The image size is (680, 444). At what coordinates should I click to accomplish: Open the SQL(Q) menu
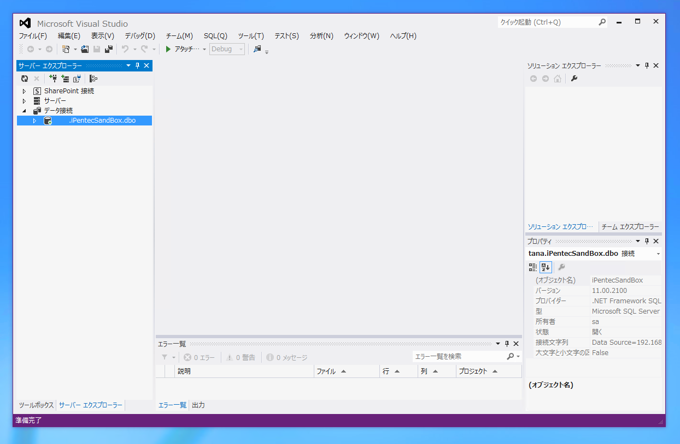tap(216, 36)
